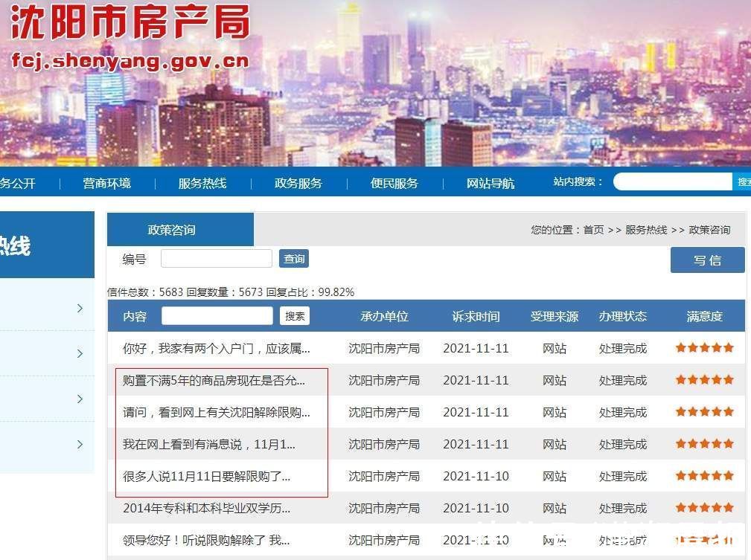Open the 营商环境 navigation menu
Viewport: 751px width, 560px height.
[106, 183]
